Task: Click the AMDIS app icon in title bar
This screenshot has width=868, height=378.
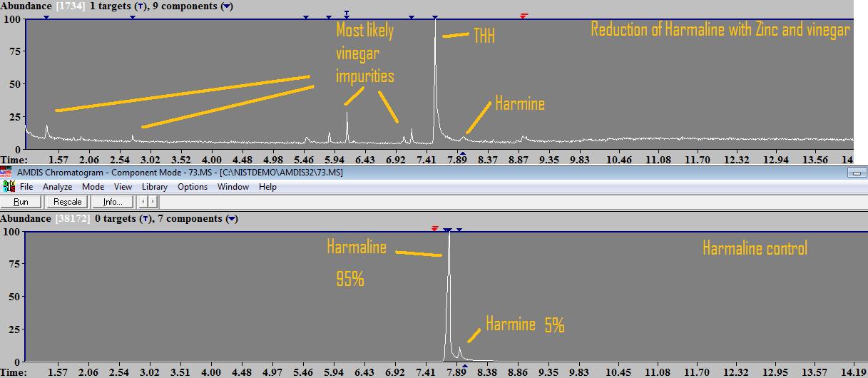Action: (x=6, y=172)
